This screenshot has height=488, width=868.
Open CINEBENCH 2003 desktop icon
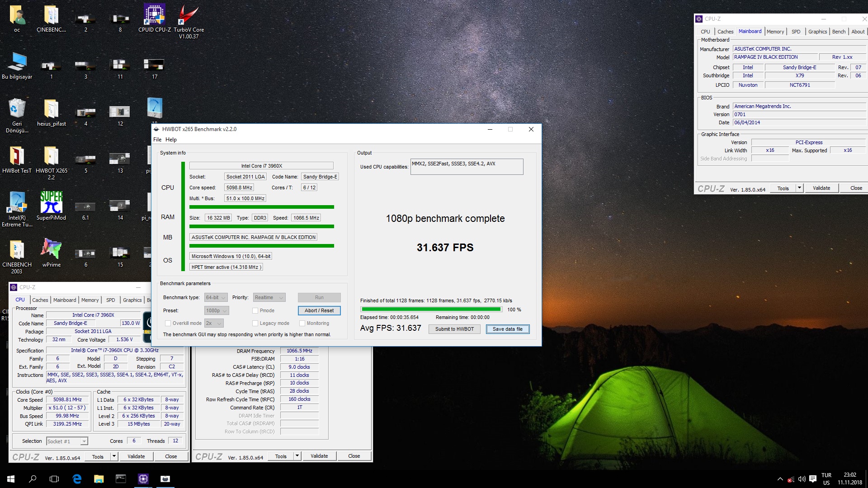17,256
